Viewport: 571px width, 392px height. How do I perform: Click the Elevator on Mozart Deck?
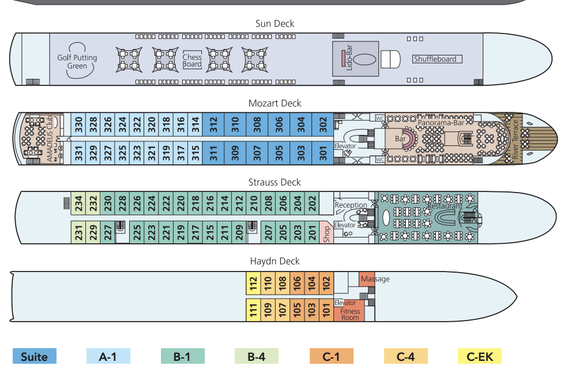click(x=345, y=146)
